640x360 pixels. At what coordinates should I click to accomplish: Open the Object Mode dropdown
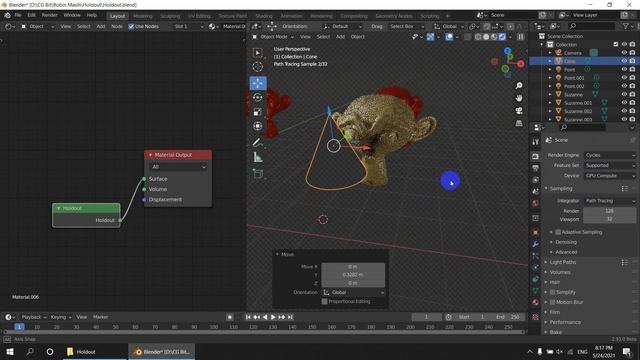click(x=273, y=37)
